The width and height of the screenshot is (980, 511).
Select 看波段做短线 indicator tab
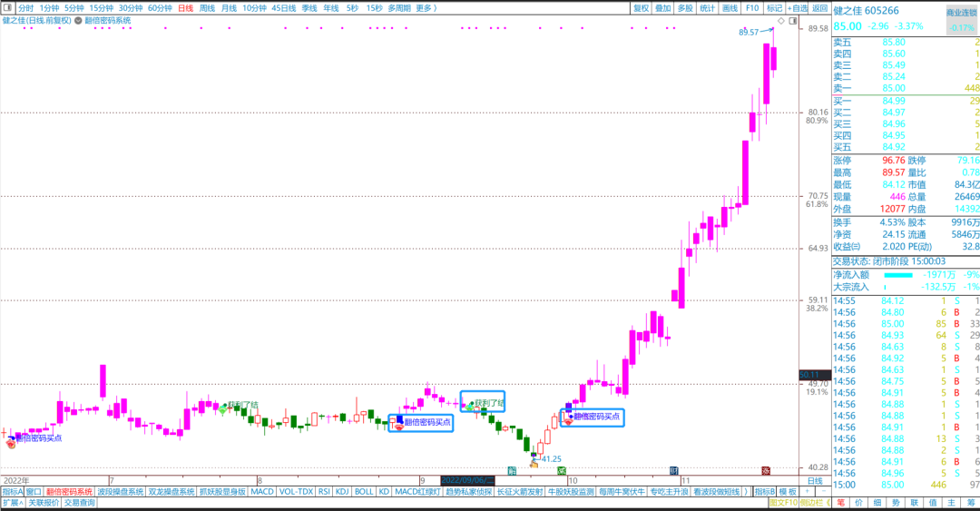(716, 492)
